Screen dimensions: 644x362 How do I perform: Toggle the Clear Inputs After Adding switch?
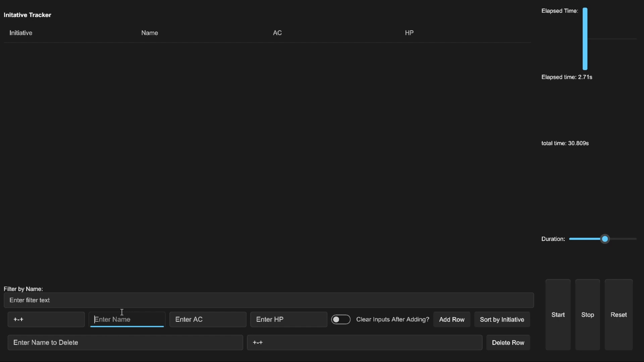point(341,319)
